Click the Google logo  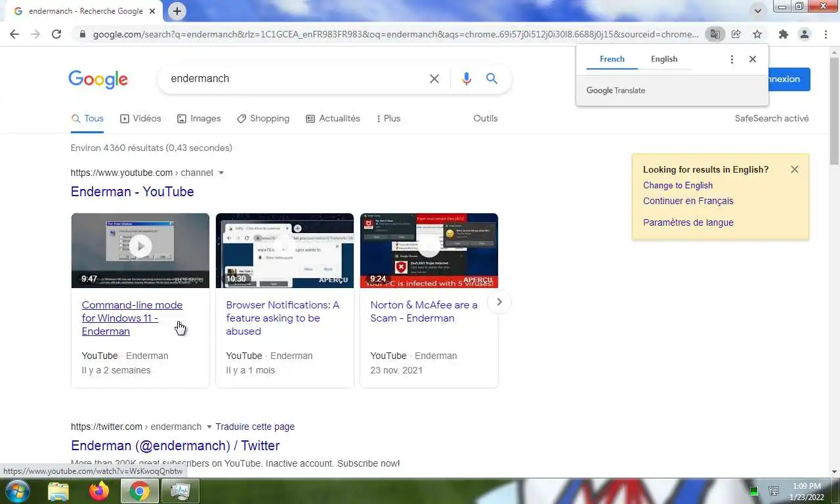[x=98, y=79]
